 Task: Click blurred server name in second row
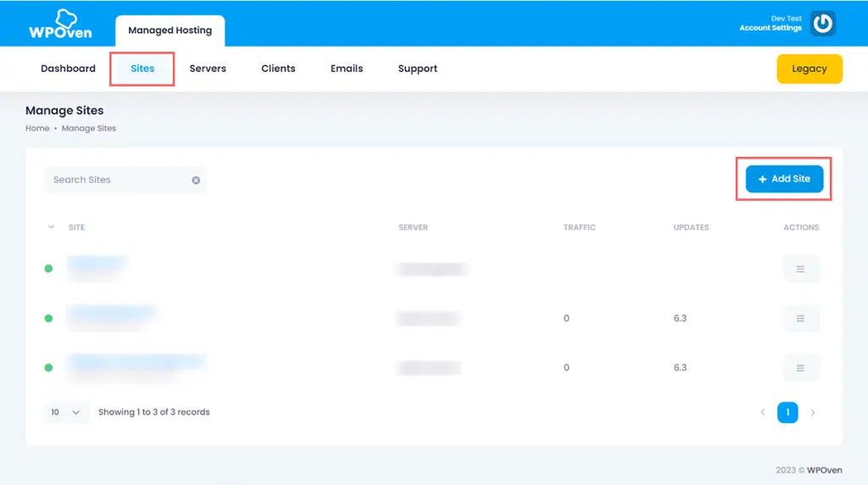pos(428,318)
